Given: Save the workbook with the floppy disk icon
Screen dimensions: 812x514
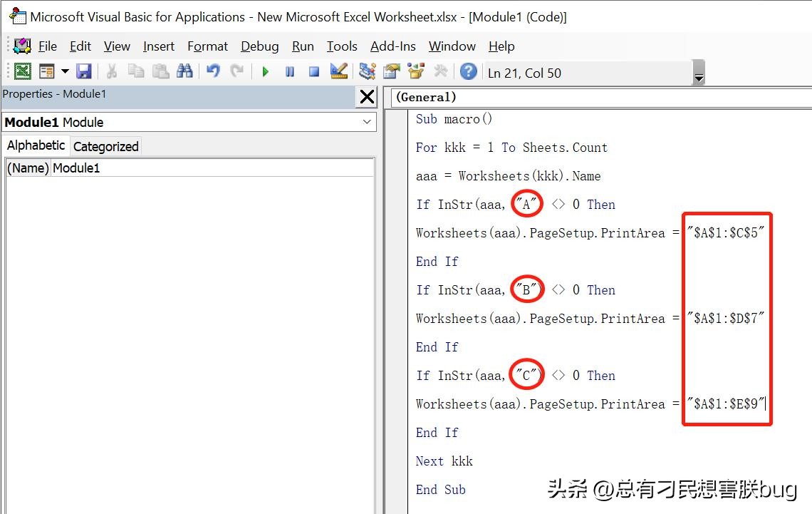Looking at the screenshot, I should tap(83, 71).
